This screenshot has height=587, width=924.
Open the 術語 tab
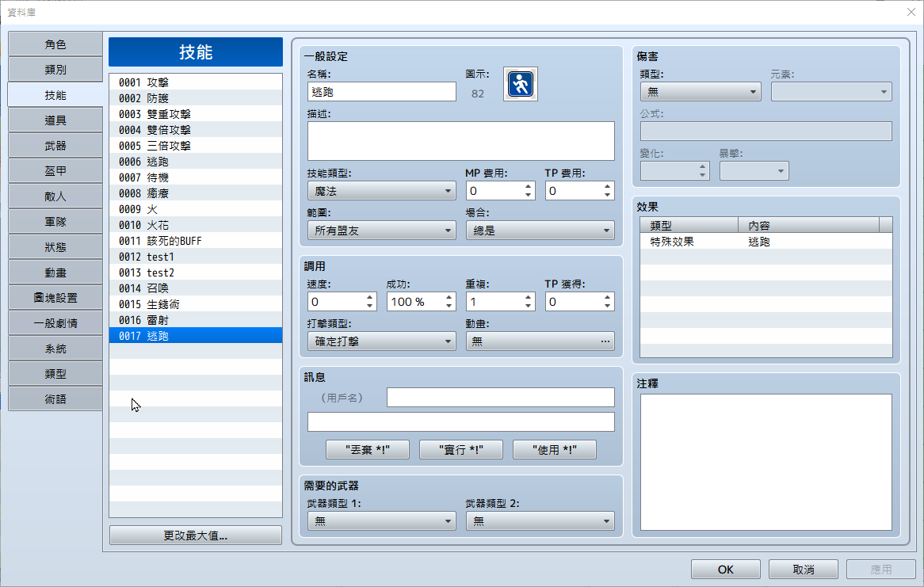[x=55, y=399]
